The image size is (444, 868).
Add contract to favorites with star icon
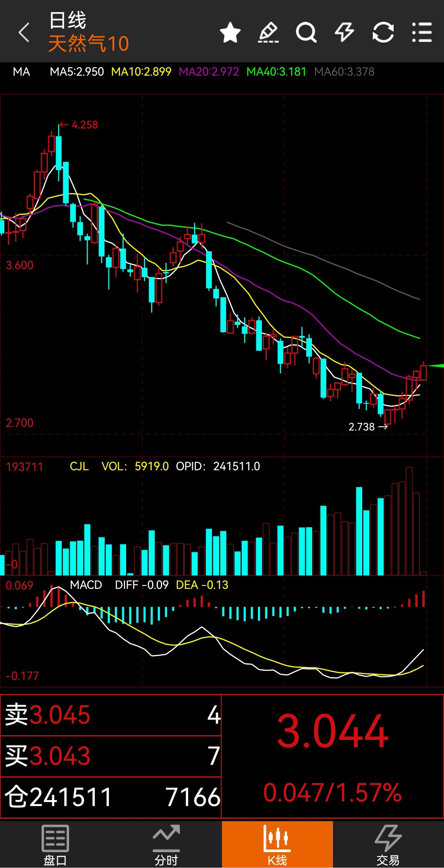click(230, 32)
